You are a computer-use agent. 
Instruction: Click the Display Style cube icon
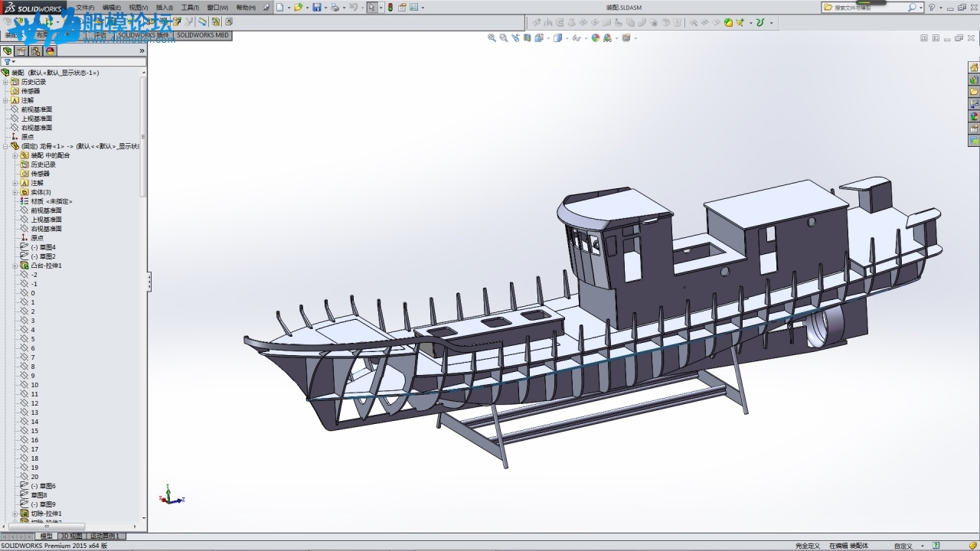(557, 37)
